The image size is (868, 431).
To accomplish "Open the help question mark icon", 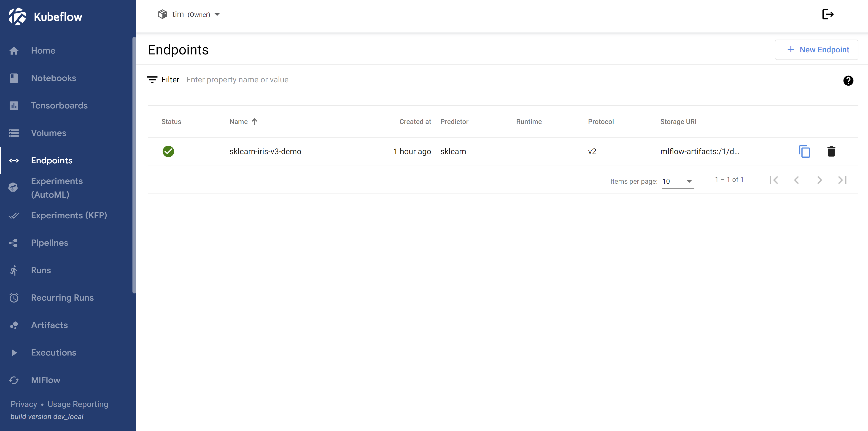I will click(848, 81).
